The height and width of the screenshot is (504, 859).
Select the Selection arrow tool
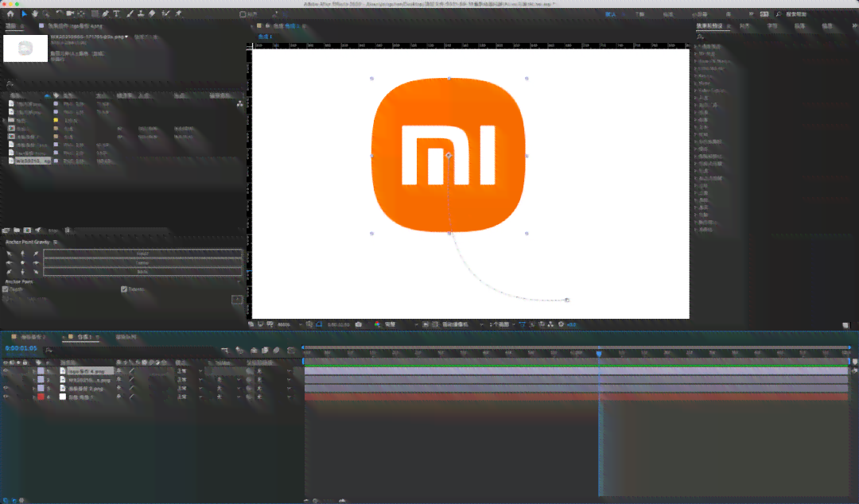pyautogui.click(x=24, y=14)
